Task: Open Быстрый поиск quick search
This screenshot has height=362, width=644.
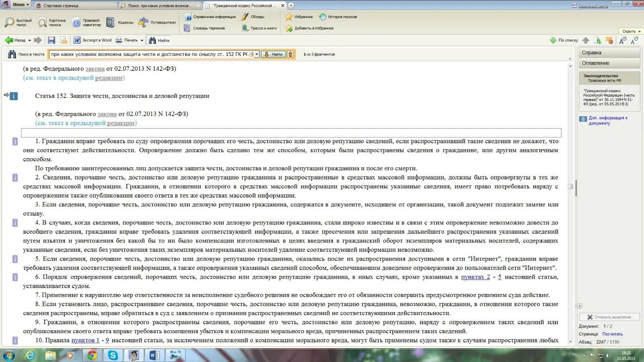Action: 18,23
